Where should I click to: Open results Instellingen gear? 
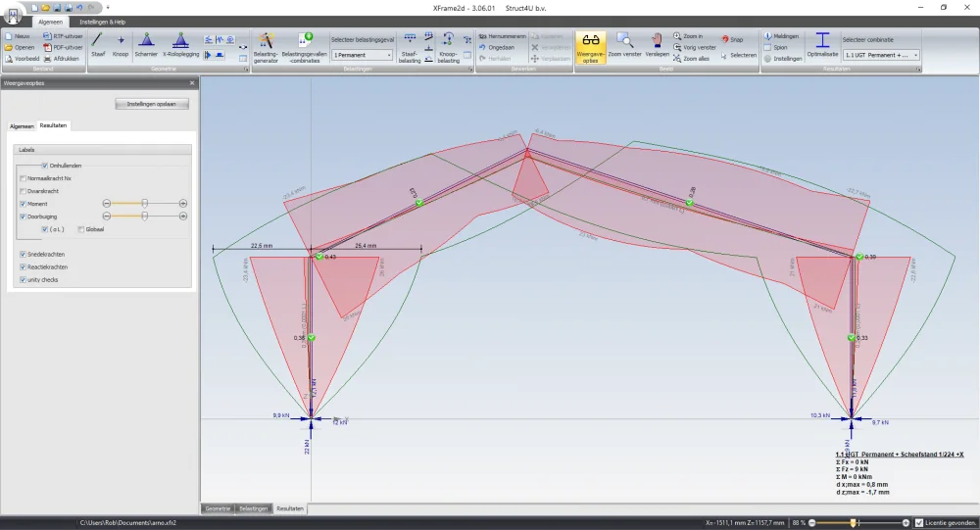pyautogui.click(x=782, y=59)
